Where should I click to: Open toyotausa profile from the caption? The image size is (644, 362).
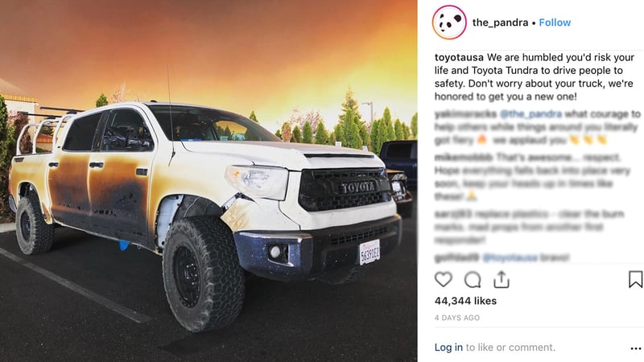(x=459, y=57)
